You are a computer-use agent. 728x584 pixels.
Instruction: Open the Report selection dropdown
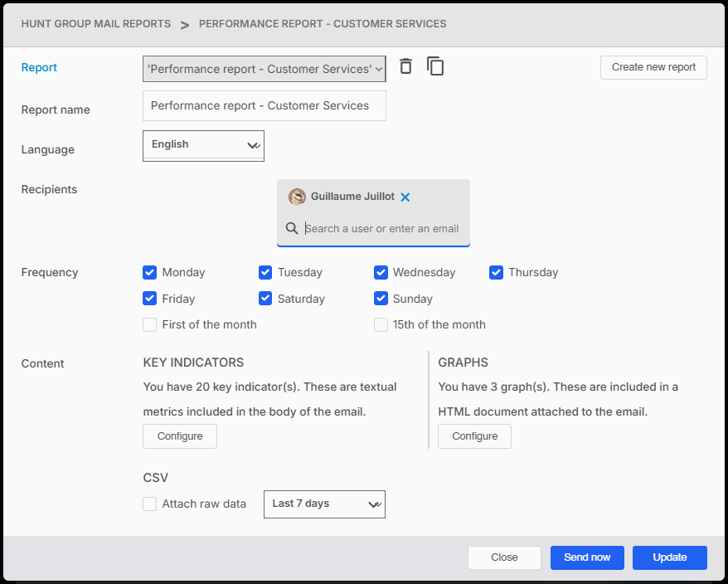pos(264,69)
